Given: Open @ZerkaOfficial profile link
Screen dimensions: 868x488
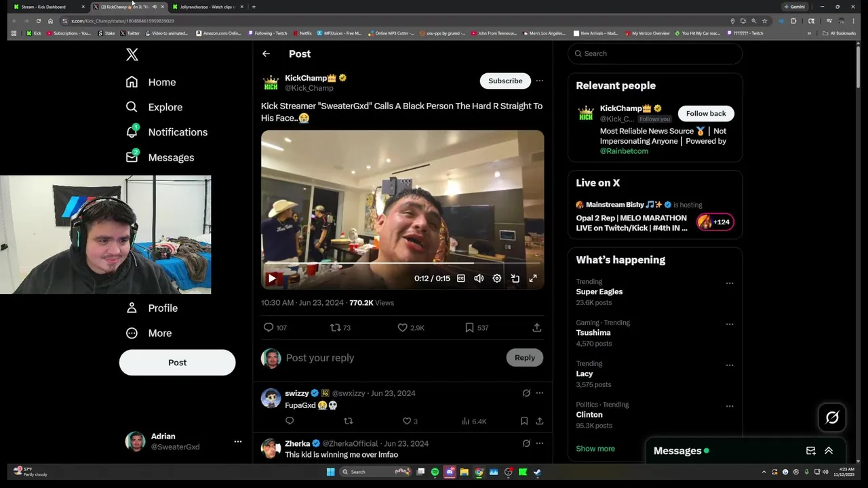Looking at the screenshot, I should [350, 444].
